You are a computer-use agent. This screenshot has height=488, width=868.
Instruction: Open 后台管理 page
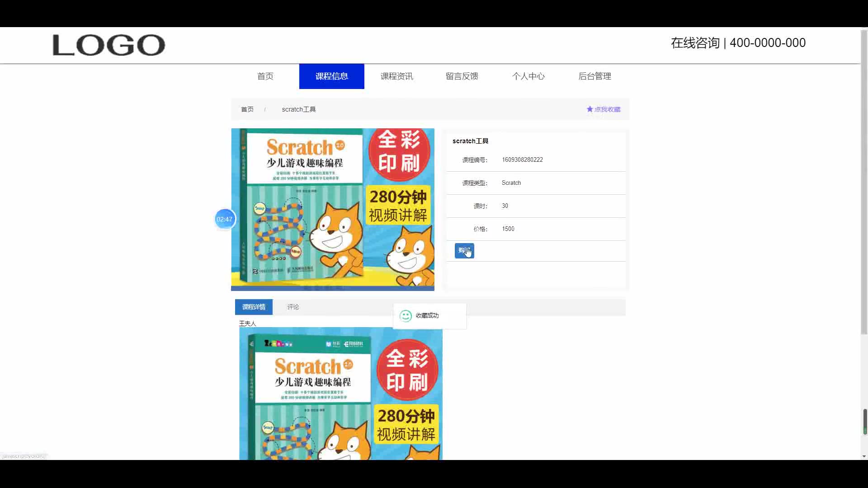(x=595, y=76)
